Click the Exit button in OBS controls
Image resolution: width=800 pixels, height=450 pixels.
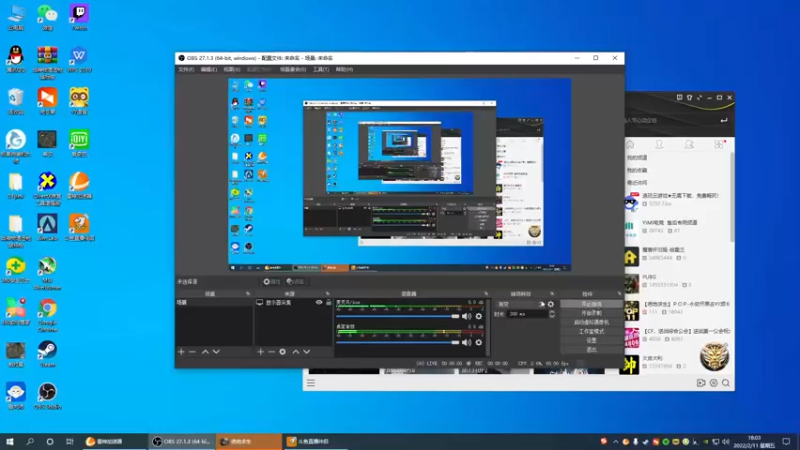click(x=591, y=349)
